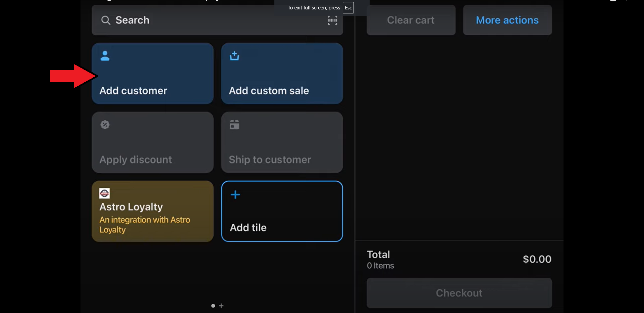The width and height of the screenshot is (644, 313).
Task: Click the discount badge icon
Action: point(105,125)
